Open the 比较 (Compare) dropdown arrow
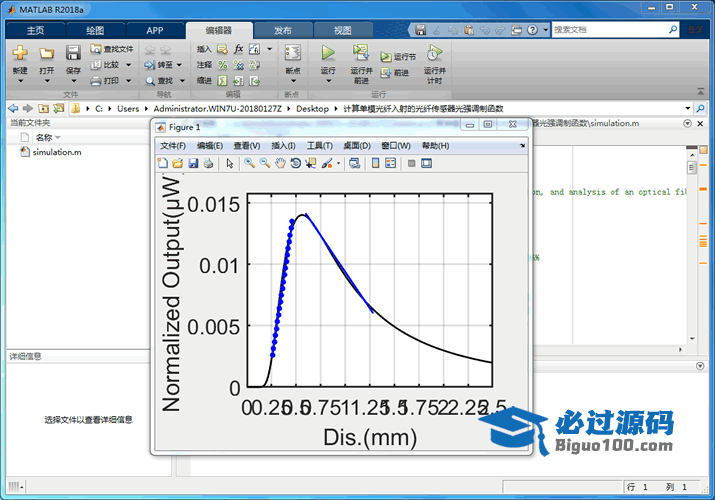The height and width of the screenshot is (500, 715). pos(129,65)
